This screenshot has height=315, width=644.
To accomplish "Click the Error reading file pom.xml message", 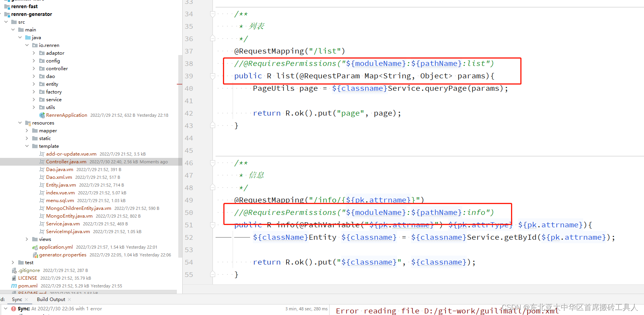I will click(x=447, y=311).
